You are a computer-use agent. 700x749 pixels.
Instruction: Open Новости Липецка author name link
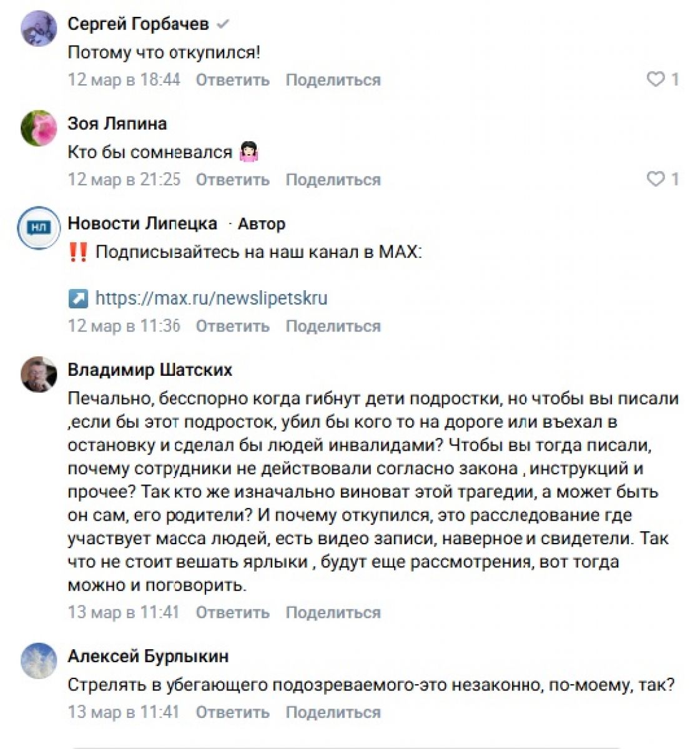point(142,223)
